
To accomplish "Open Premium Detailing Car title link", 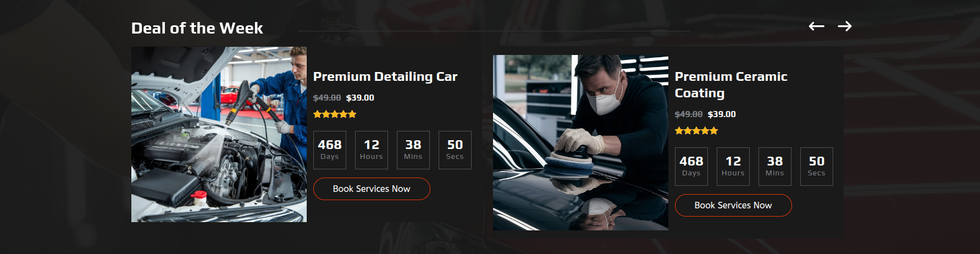I will coord(385,76).
